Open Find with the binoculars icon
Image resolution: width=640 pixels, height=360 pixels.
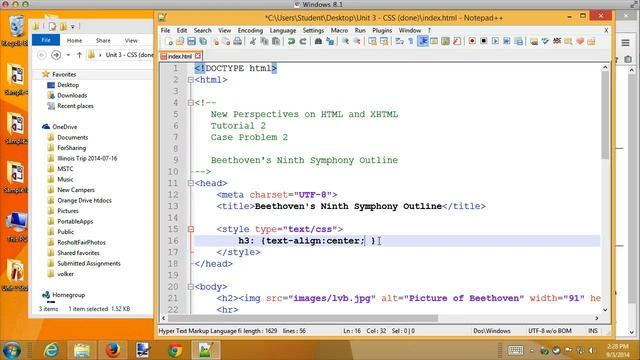coord(318,41)
